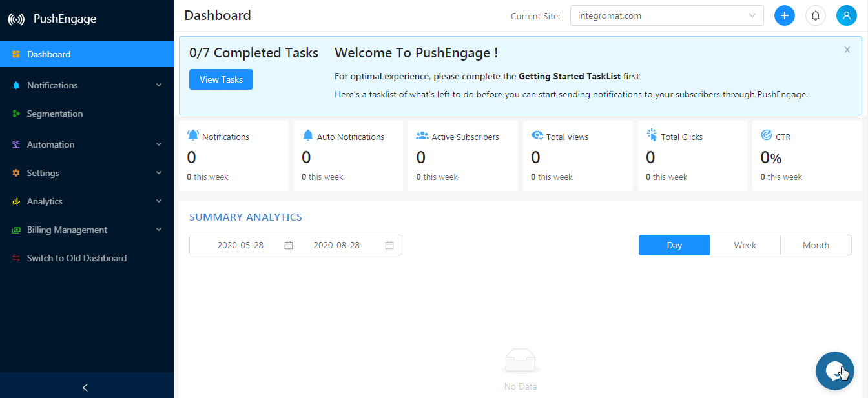868x398 pixels.
Task: Click the Active Subscribers people icon
Action: coord(422,135)
